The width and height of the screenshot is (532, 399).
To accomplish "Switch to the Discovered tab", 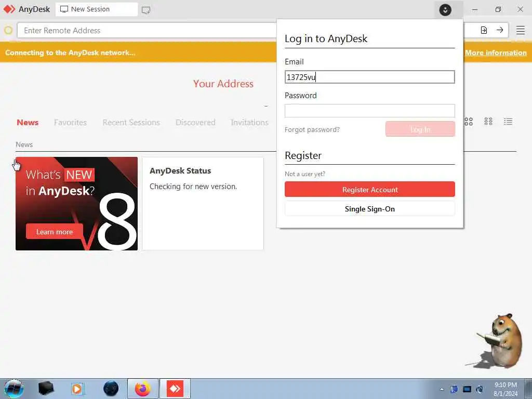I will pos(195,123).
